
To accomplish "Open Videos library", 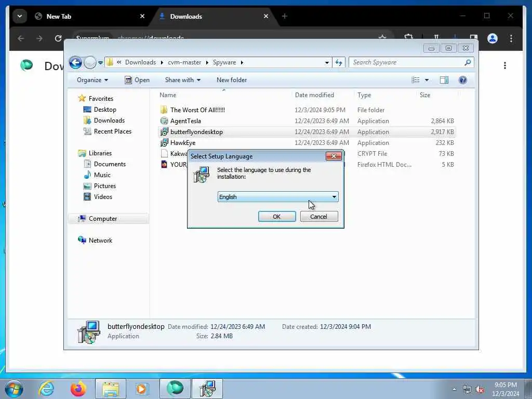I will (103, 197).
